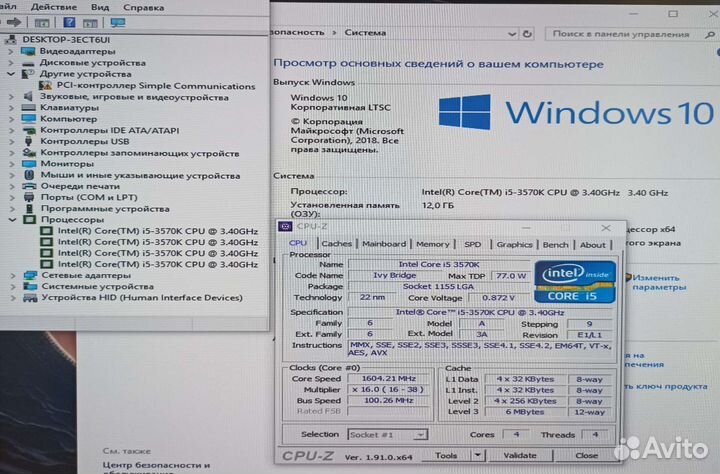Screen dimensions: 720x474
Task: Collapse the Другие устройства node
Action: (x=11, y=74)
